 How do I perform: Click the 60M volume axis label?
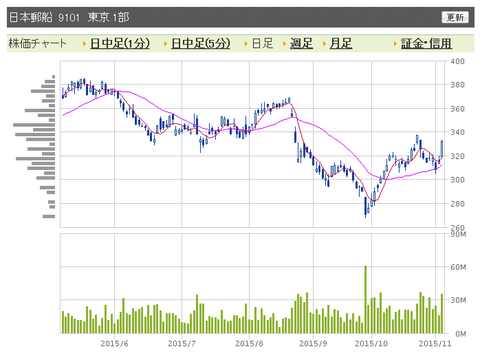pyautogui.click(x=458, y=267)
